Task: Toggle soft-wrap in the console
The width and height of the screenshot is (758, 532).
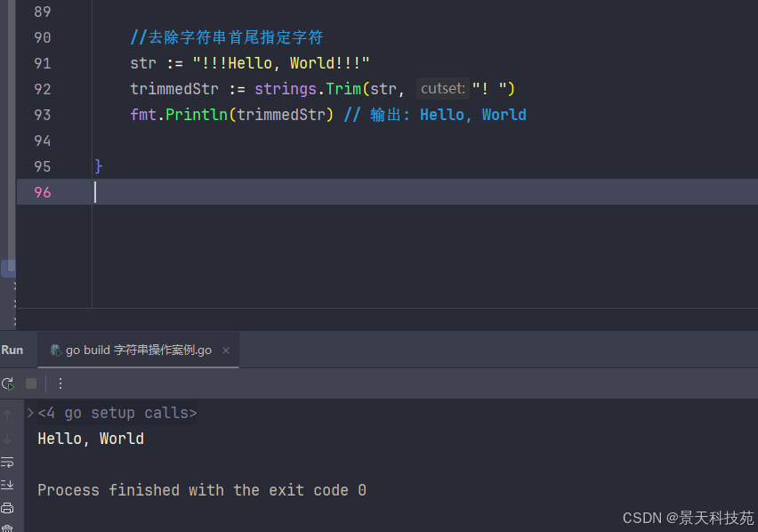Action: coord(8,462)
